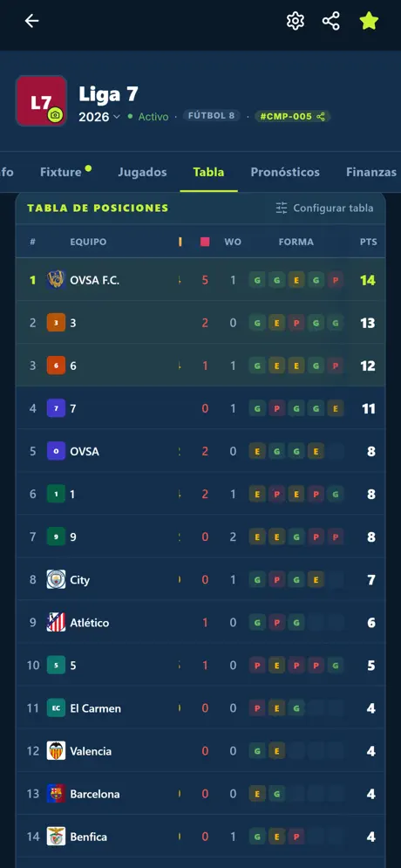Open settings via the gear icon
Image resolution: width=401 pixels, height=868 pixels.
click(x=296, y=21)
